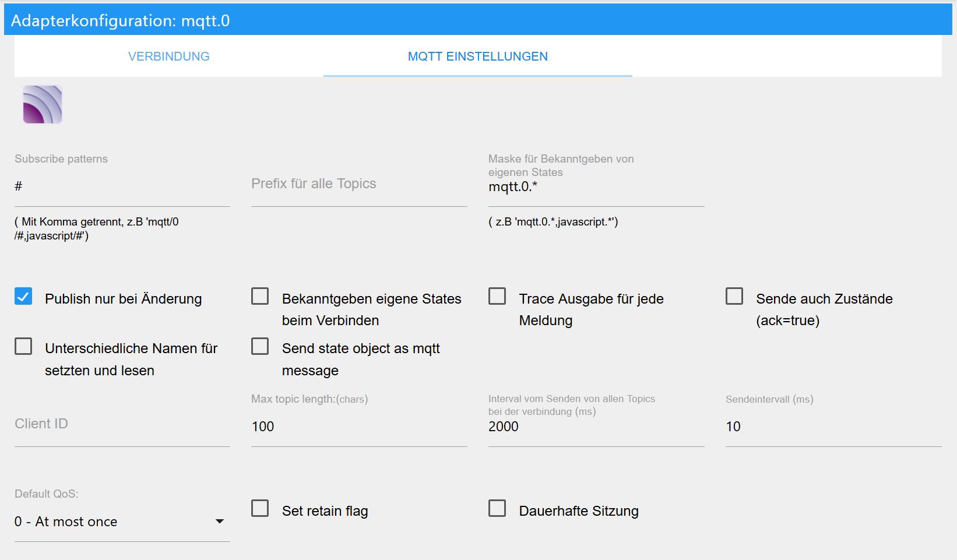Enable Bekanntgeben eigene States beim Verbinden
Viewport: 957px width, 560px height.
(x=260, y=297)
